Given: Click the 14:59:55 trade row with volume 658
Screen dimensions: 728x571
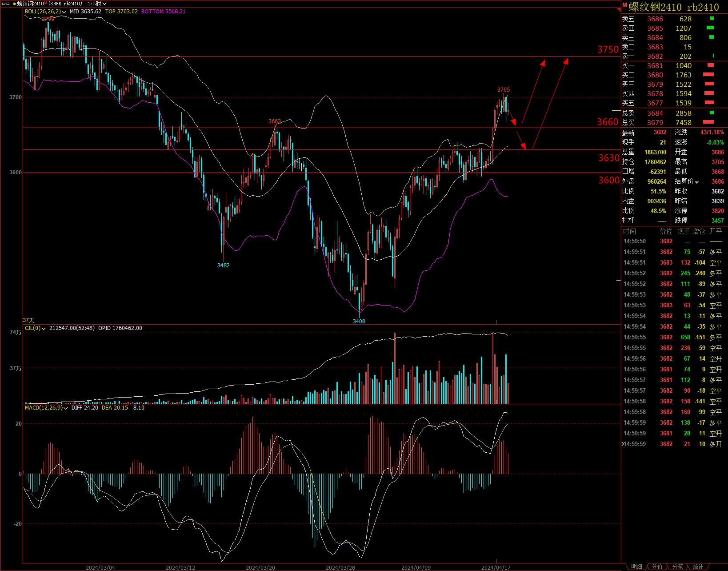Looking at the screenshot, I should click(673, 338).
